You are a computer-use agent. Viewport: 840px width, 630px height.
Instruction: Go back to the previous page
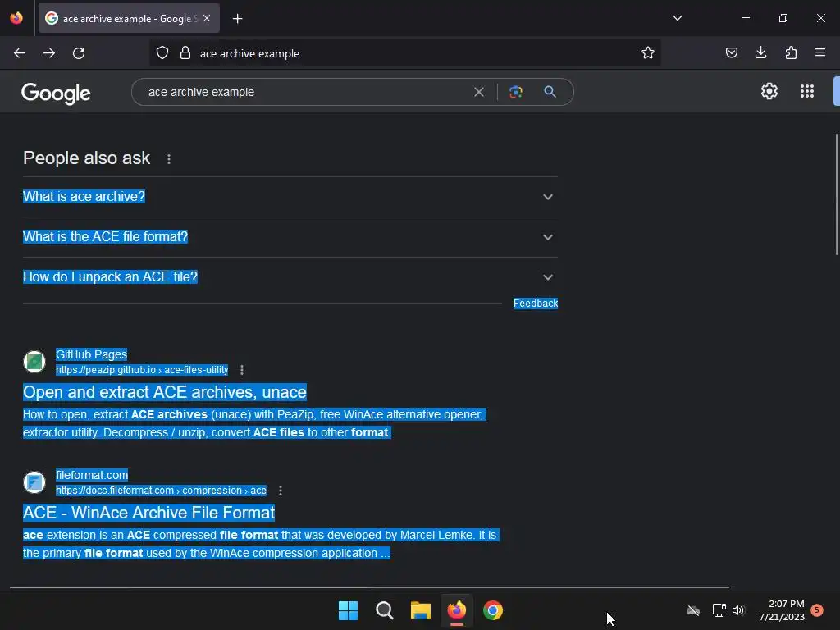point(20,53)
